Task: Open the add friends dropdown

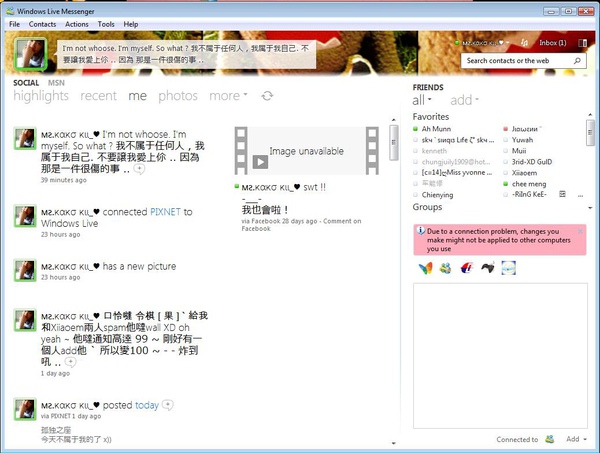Action: (464, 100)
